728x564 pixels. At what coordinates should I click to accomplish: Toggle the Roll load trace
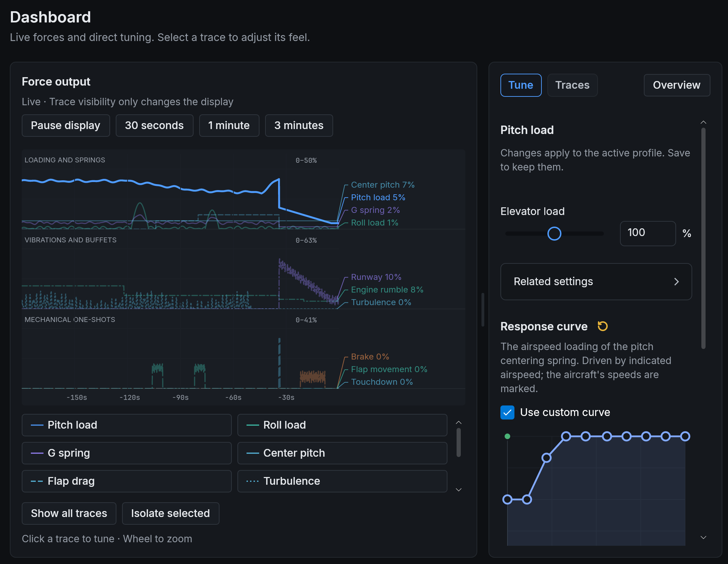pos(342,425)
